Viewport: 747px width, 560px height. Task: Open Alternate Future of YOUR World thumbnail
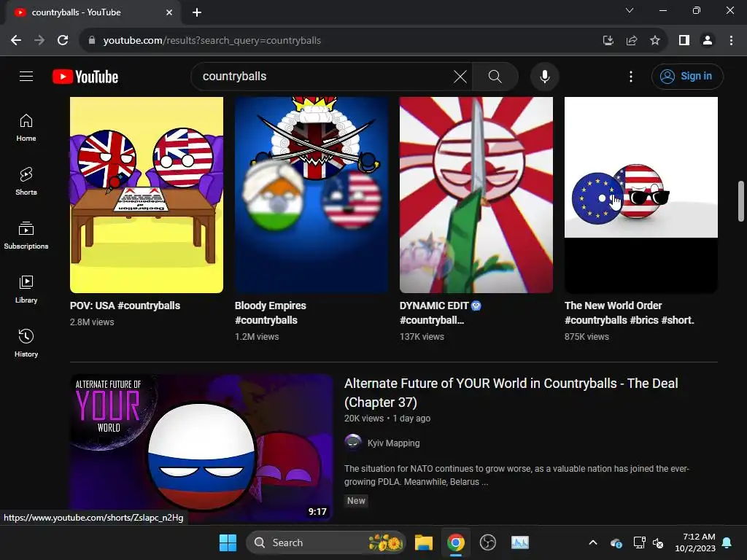[201, 447]
